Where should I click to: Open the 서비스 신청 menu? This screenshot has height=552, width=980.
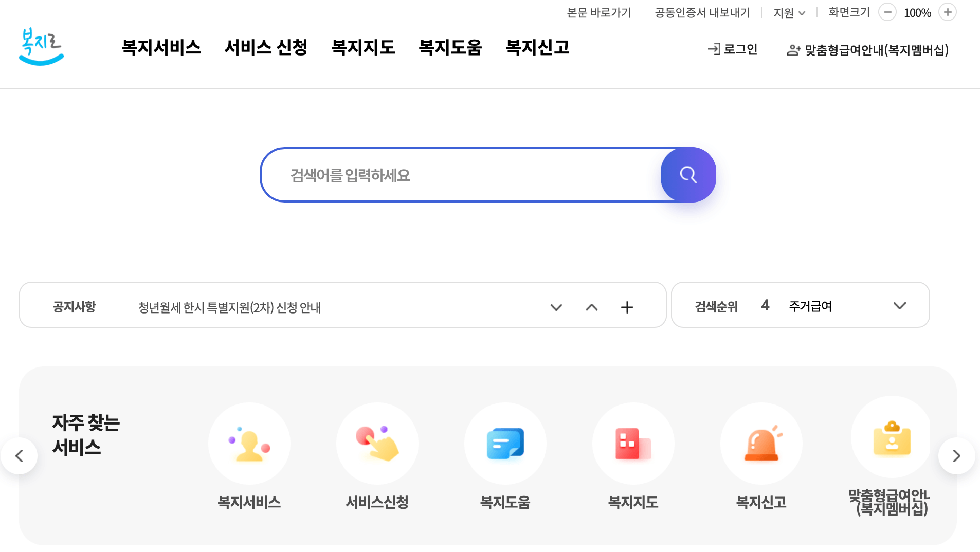266,47
